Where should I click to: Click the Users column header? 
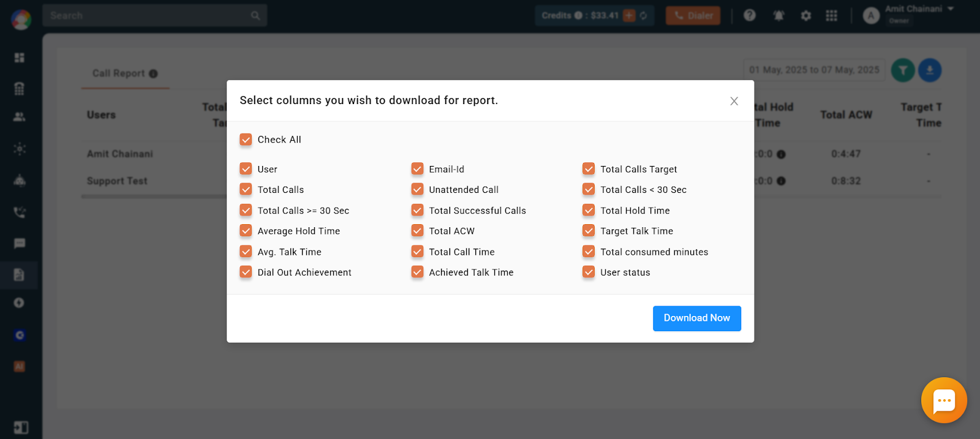point(101,115)
